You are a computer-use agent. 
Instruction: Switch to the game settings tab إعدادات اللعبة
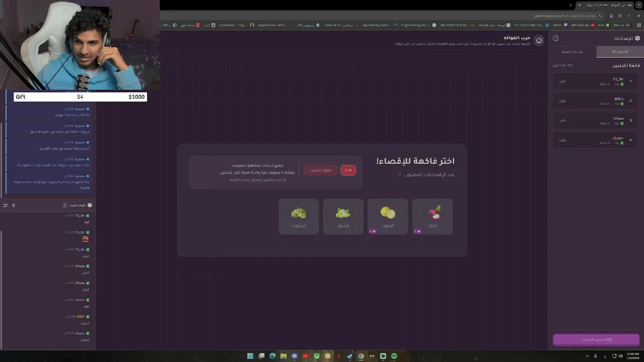[x=572, y=52]
